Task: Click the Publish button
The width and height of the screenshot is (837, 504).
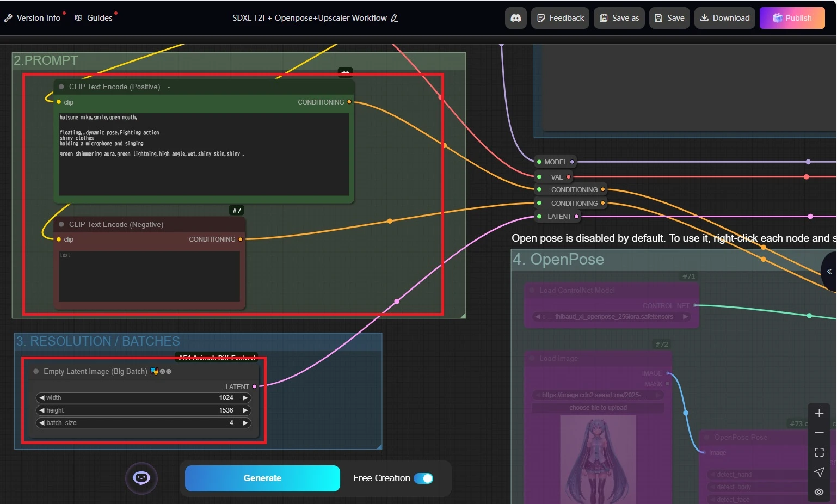Action: (x=792, y=18)
